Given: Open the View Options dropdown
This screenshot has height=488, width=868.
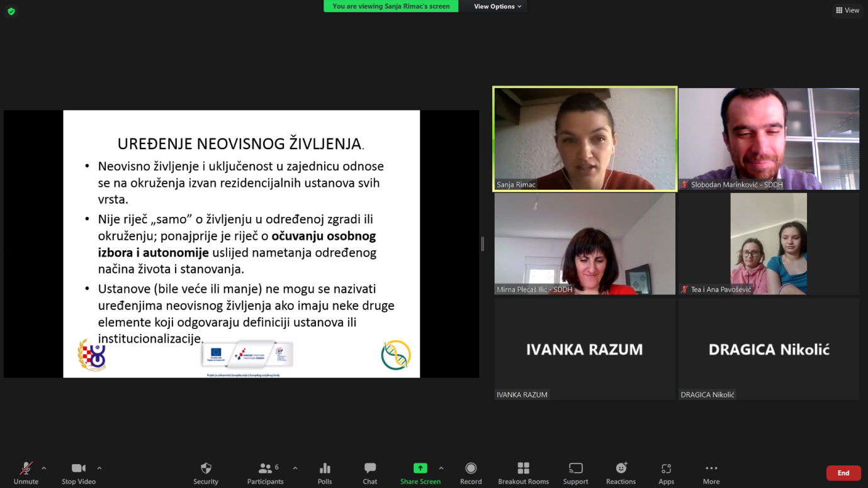Looking at the screenshot, I should (x=497, y=6).
